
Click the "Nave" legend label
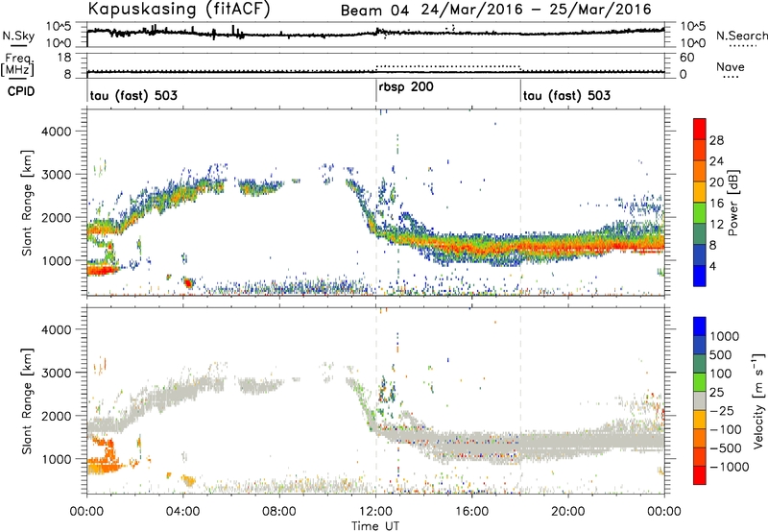(x=730, y=66)
